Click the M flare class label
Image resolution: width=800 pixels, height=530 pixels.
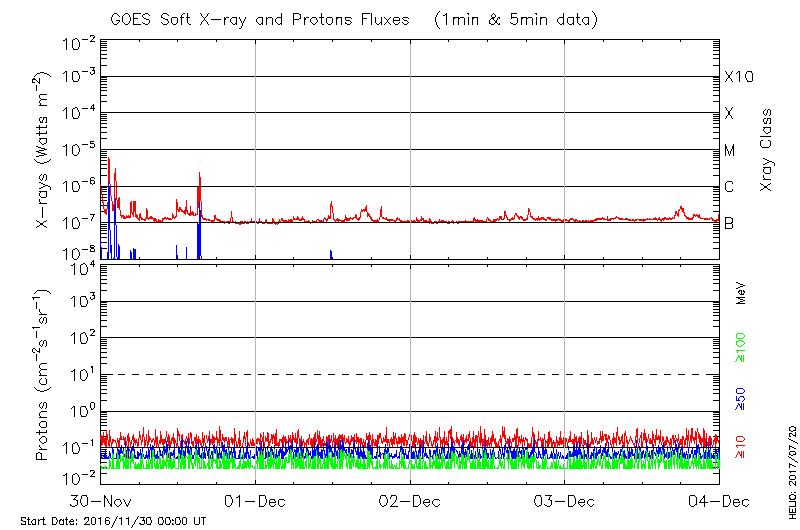point(730,151)
